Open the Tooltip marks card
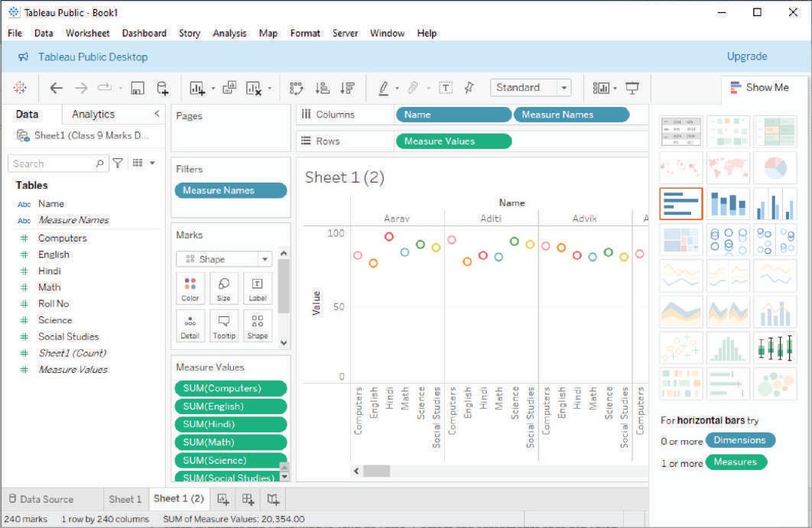Image resolution: width=812 pixels, height=528 pixels. (x=224, y=326)
